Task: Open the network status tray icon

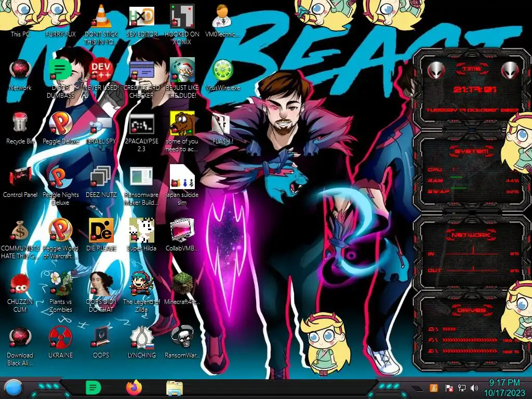Action: pyautogui.click(x=462, y=388)
